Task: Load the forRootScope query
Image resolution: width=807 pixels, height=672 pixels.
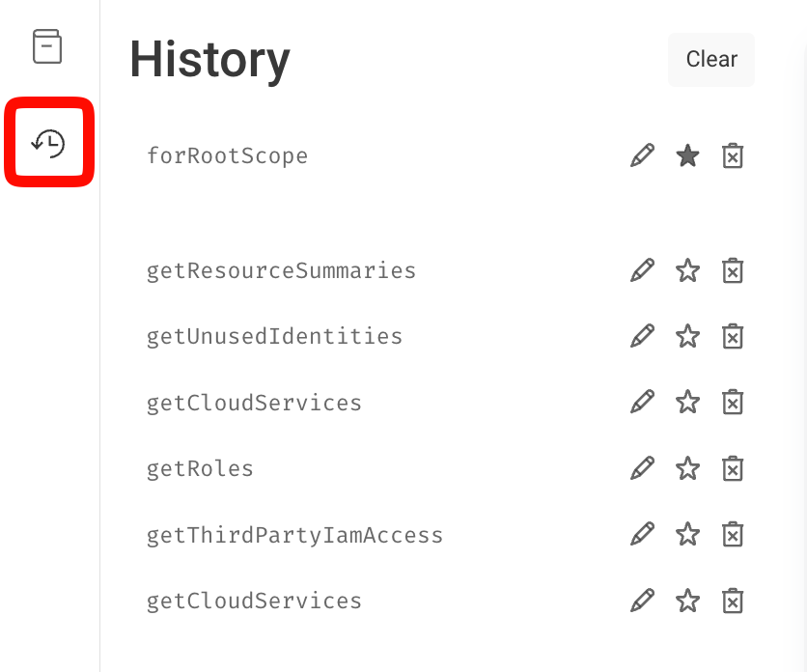Action: pyautogui.click(x=227, y=155)
